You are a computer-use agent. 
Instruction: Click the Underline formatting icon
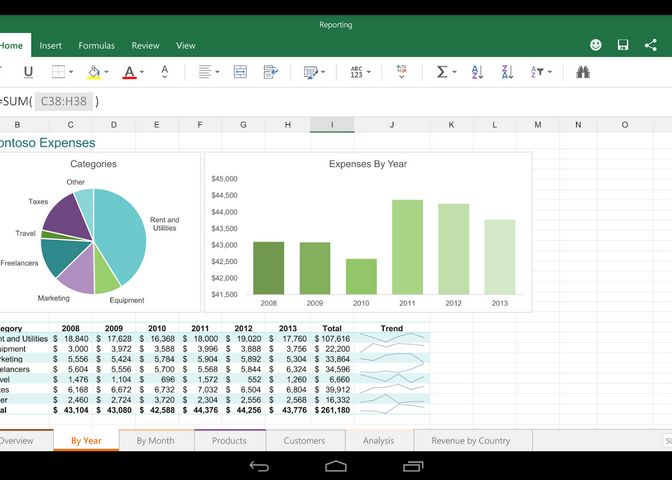pos(28,72)
